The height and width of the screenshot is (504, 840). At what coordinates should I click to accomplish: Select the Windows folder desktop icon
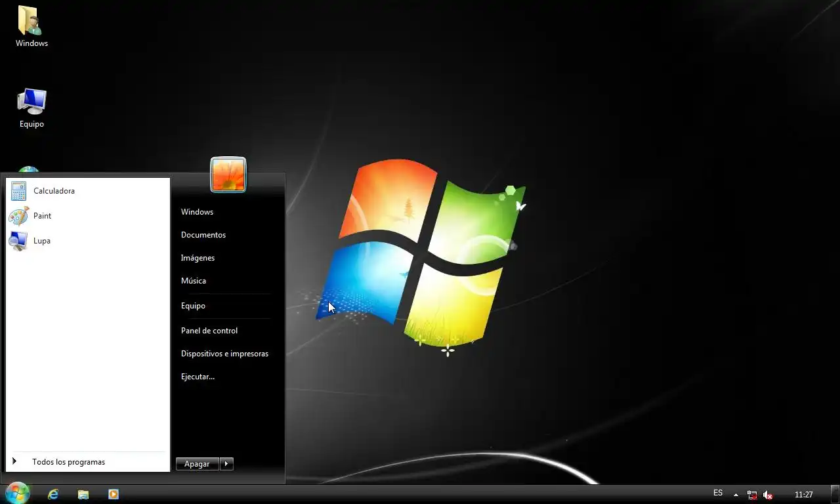[31, 27]
